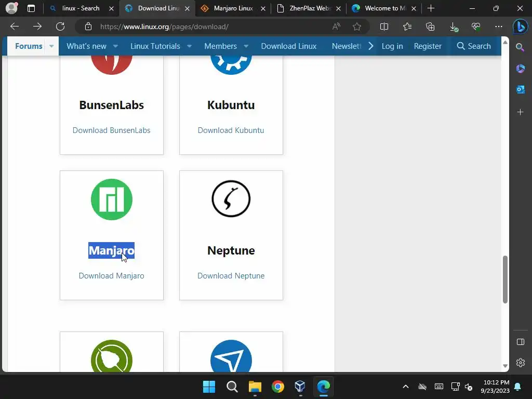Open Windows Start button

[x=209, y=387]
